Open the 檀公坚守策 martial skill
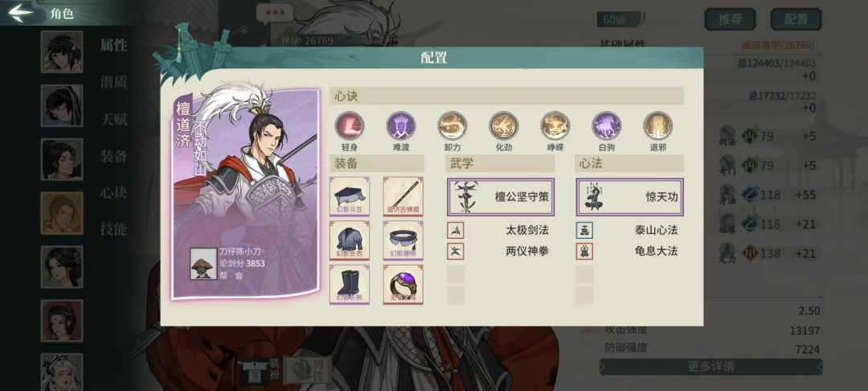The width and height of the screenshot is (868, 391). 501,196
